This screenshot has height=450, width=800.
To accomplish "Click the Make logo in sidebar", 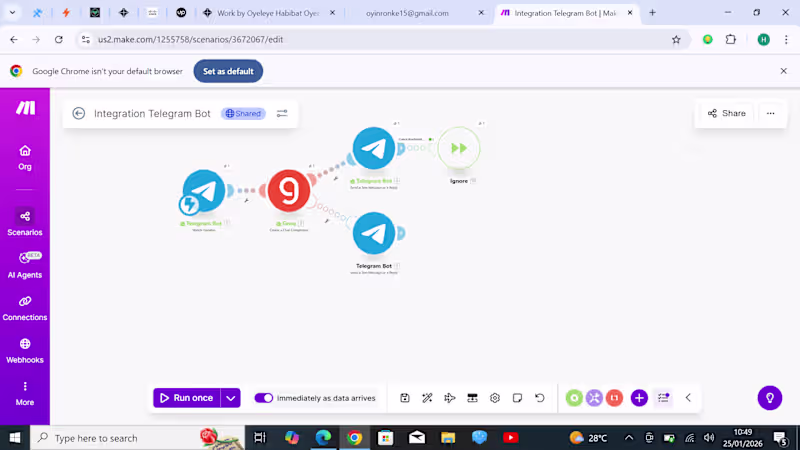I will [25, 108].
